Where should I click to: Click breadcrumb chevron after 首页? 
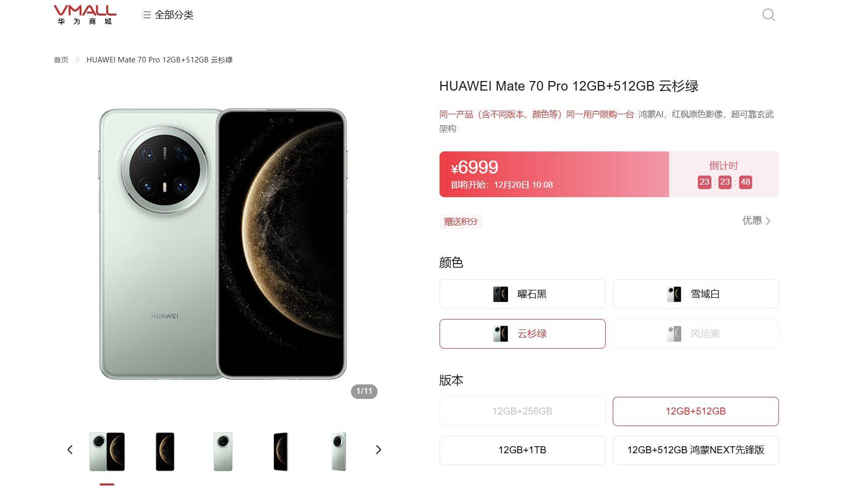click(x=77, y=60)
